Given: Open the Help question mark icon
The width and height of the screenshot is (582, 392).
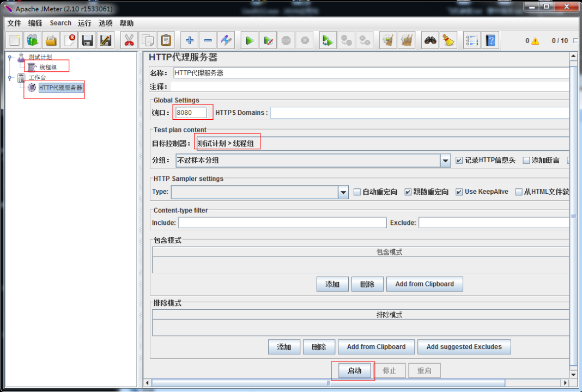Looking at the screenshot, I should [490, 40].
